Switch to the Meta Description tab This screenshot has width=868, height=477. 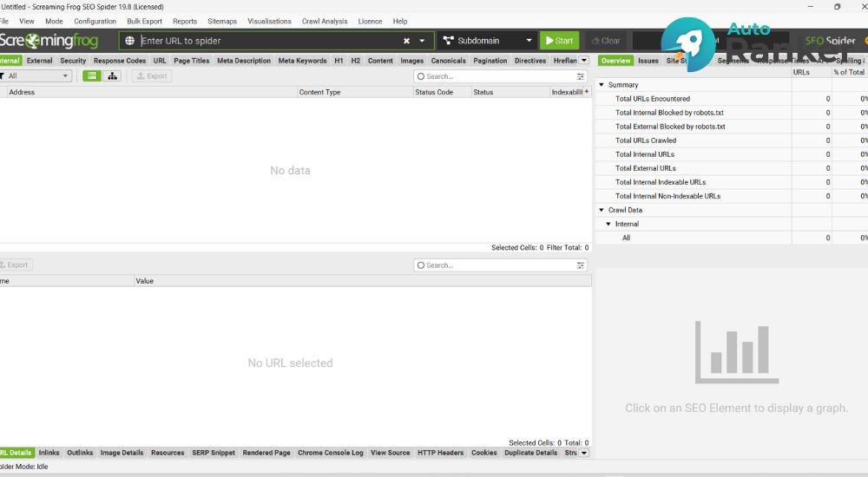(244, 61)
